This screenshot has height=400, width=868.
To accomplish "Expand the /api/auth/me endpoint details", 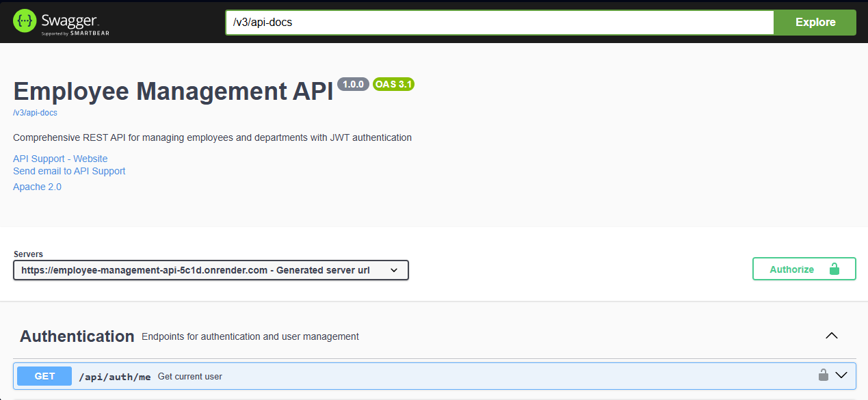I will (842, 375).
